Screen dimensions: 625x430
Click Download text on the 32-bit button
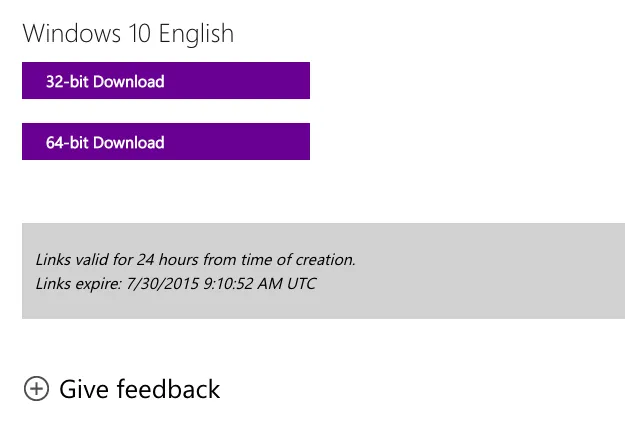128,81
